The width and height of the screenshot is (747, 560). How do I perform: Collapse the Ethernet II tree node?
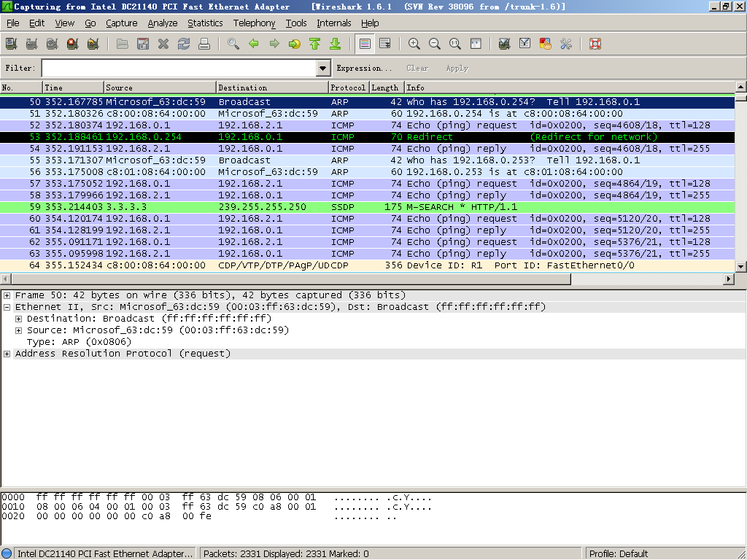tap(7, 307)
